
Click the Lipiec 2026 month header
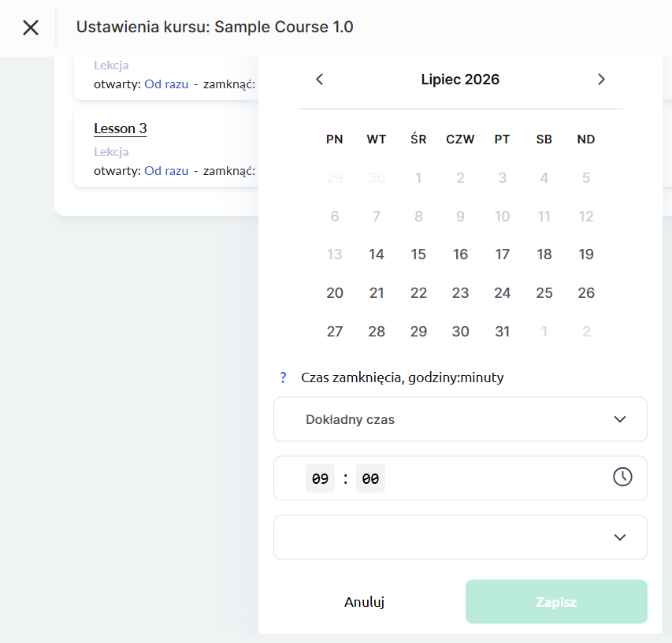click(460, 80)
